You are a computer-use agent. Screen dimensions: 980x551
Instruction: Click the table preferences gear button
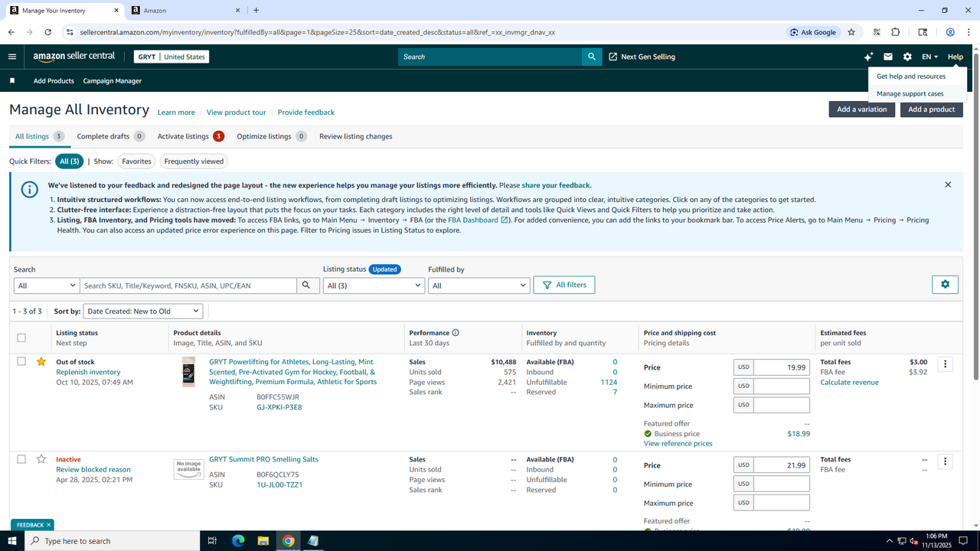(945, 285)
